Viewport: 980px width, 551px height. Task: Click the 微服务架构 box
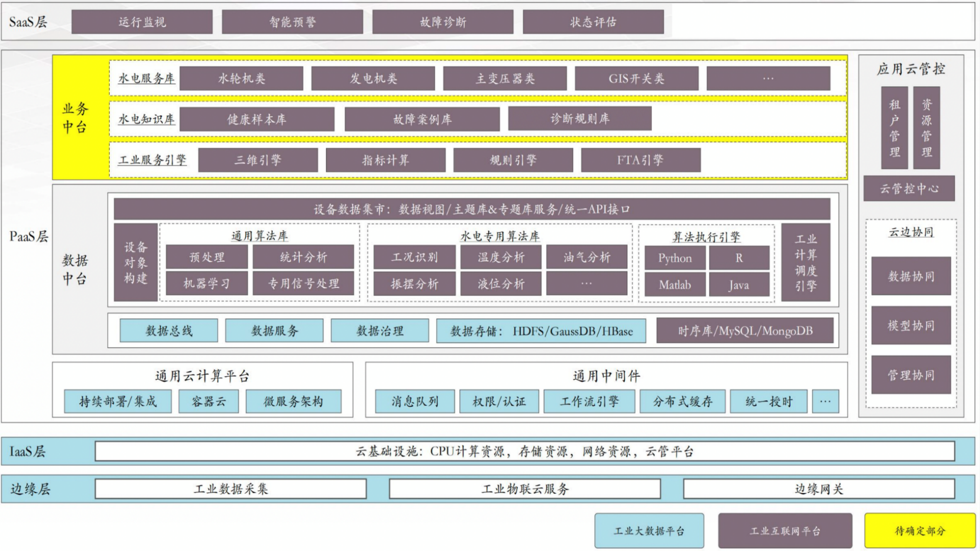[294, 401]
